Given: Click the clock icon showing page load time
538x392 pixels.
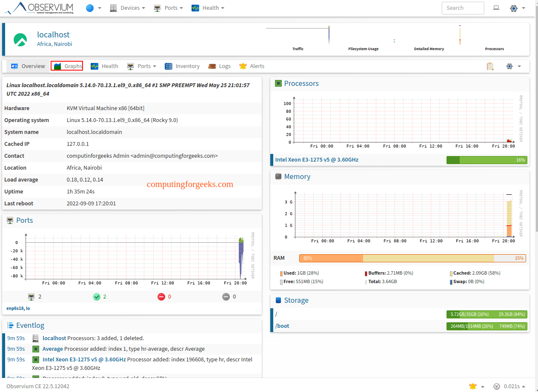Looking at the screenshot, I should coord(496,386).
